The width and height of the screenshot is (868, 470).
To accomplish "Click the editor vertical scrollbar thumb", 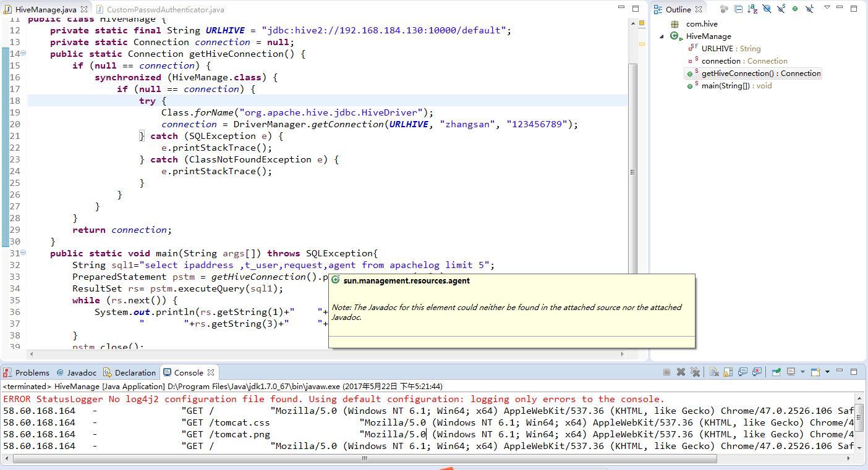I will 632,172.
